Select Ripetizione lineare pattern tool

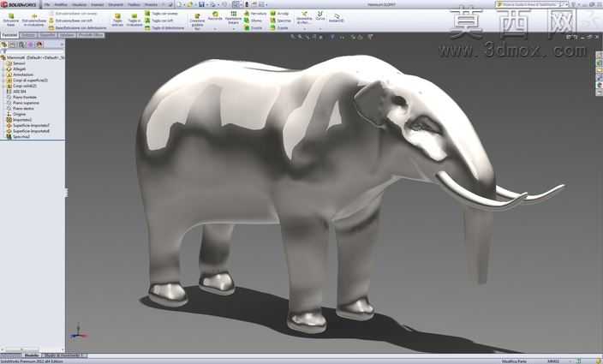pos(234,18)
